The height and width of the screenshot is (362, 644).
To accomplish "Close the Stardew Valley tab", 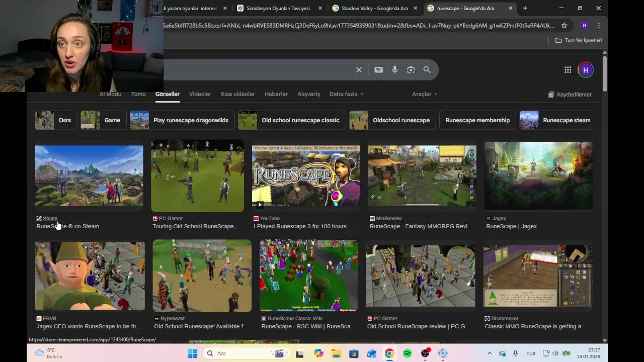I will (415, 8).
